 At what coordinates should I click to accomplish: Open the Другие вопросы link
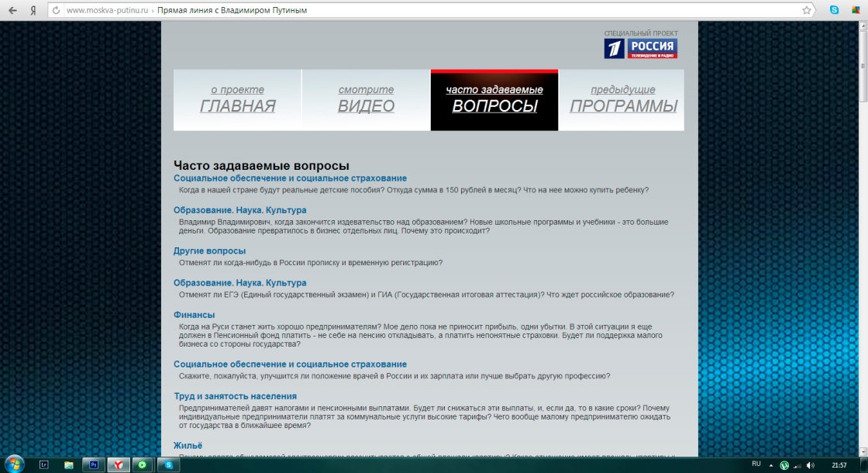click(x=209, y=251)
